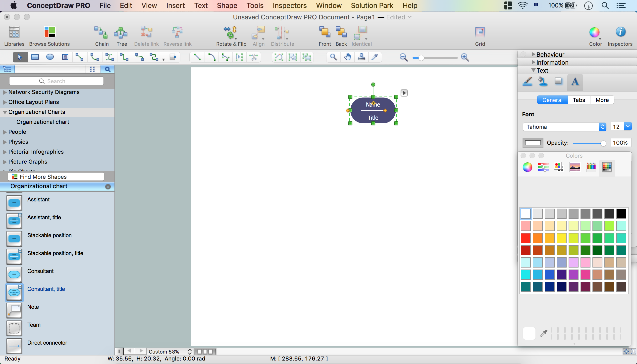The width and height of the screenshot is (637, 364).
Task: Open Rotate & Flip tool
Action: pyautogui.click(x=231, y=33)
